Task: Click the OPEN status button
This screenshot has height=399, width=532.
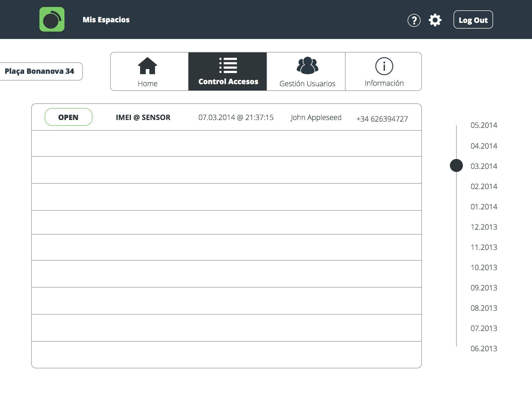Action: [68, 117]
